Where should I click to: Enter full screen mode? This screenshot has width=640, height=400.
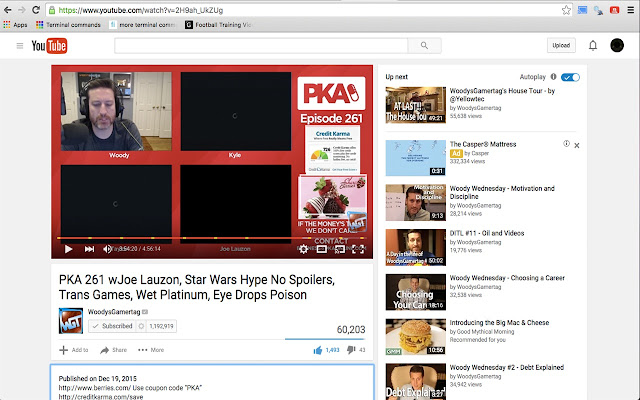[x=358, y=249]
